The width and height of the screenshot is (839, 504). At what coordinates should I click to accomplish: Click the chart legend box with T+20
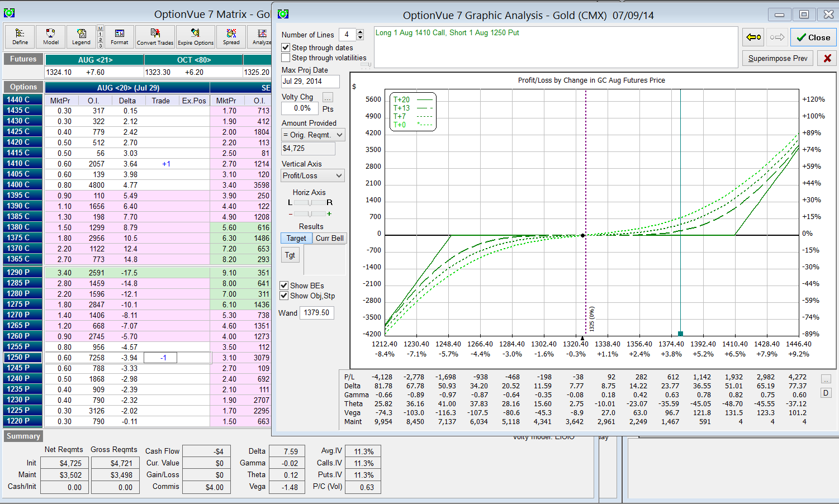(414, 112)
